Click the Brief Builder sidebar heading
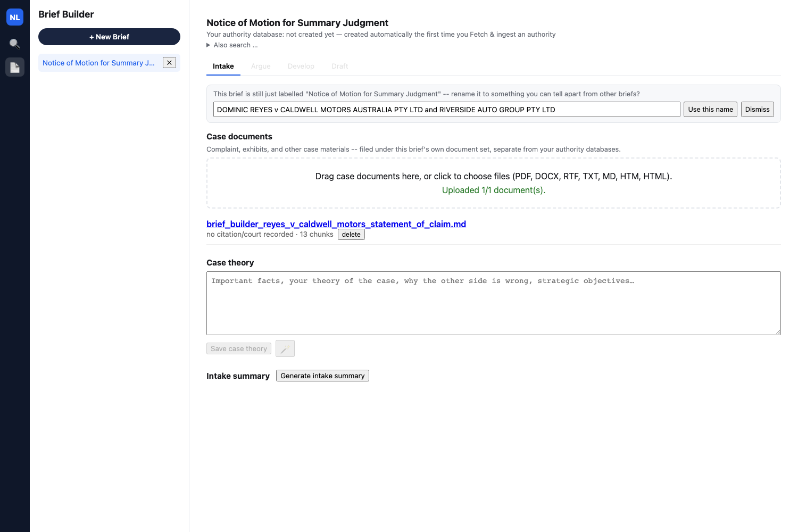 coord(66,14)
